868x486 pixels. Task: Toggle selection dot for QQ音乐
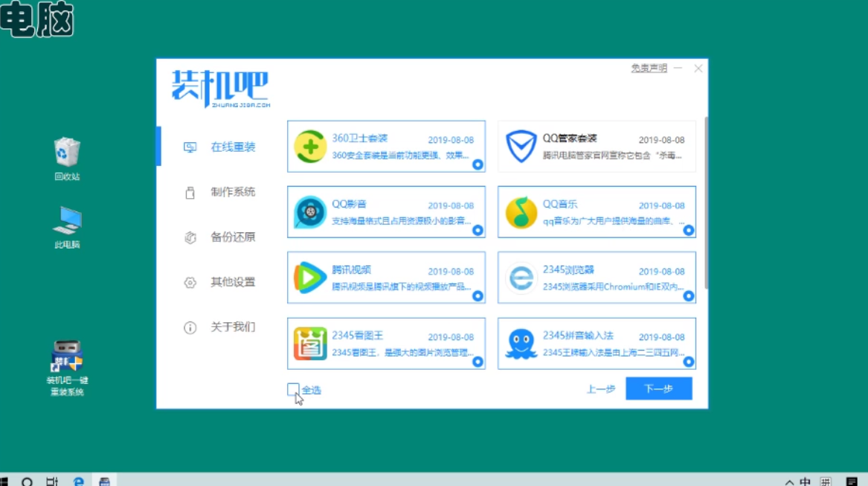[689, 230]
